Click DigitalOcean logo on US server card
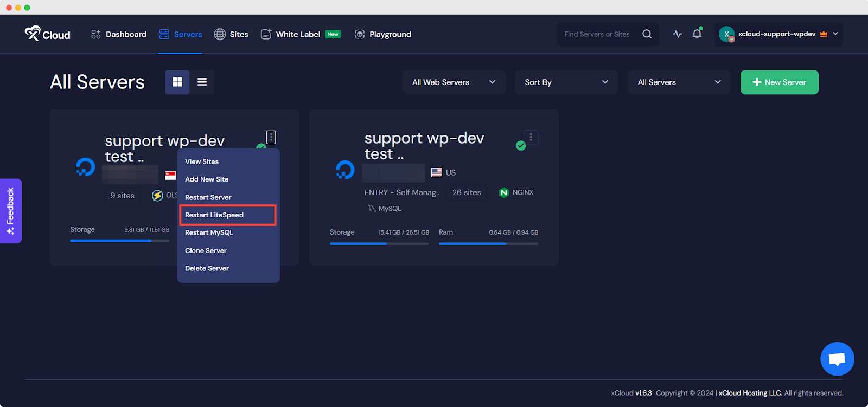868x407 pixels. [345, 170]
